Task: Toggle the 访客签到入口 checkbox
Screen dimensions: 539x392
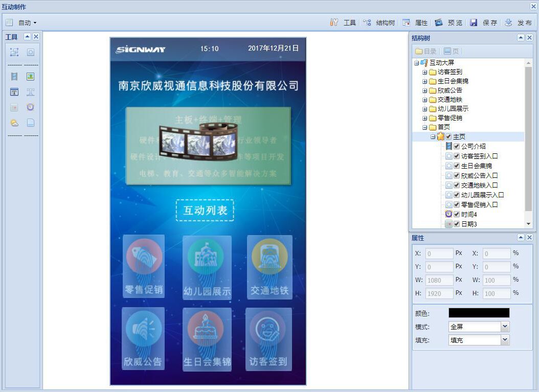Action: pos(457,156)
